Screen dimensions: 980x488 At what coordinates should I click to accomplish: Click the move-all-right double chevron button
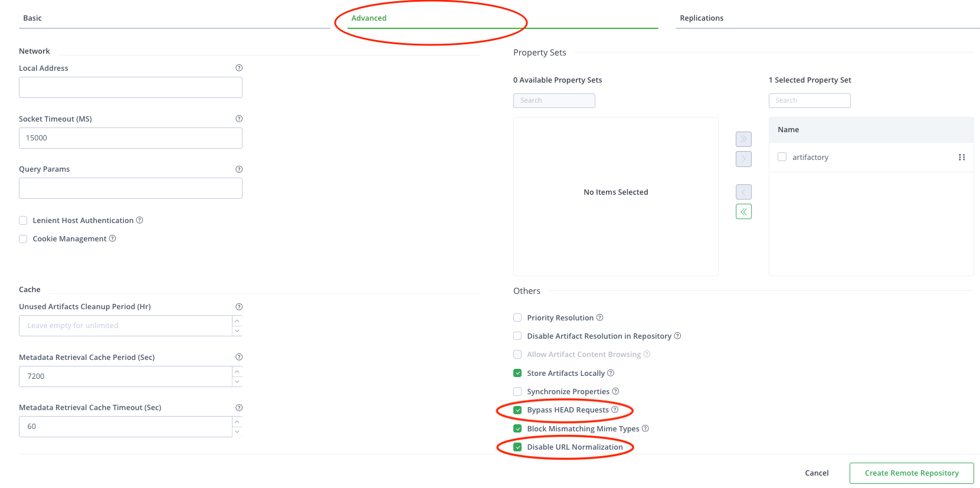point(743,139)
